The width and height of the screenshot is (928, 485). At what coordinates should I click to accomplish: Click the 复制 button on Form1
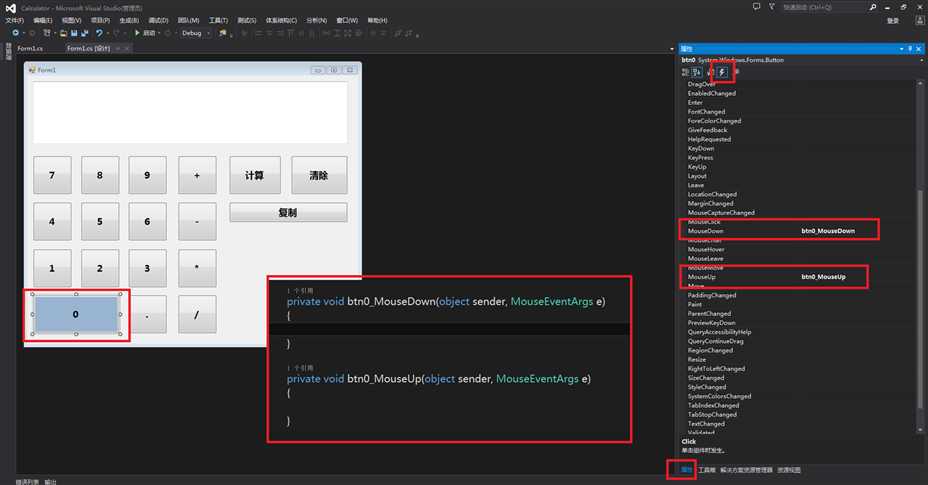pyautogui.click(x=288, y=213)
